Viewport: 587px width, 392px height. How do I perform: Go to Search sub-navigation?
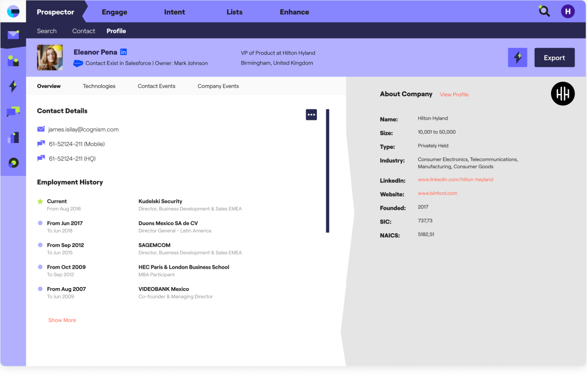click(47, 31)
